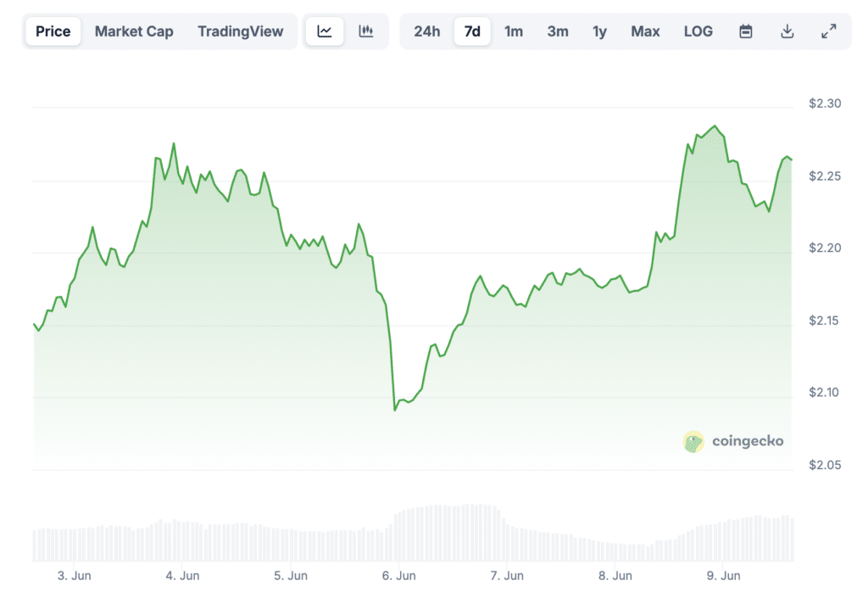
Task: Click the $2.10 y-axis label
Action: point(824,393)
